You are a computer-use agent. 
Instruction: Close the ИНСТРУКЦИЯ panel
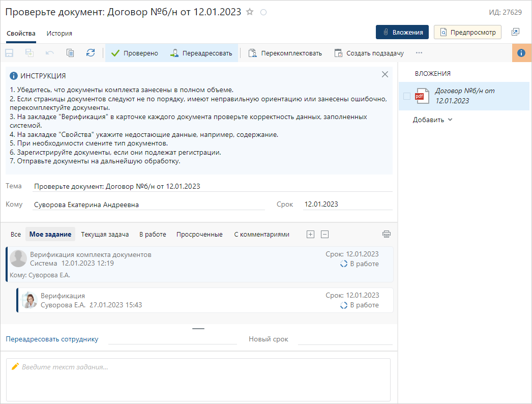[385, 74]
